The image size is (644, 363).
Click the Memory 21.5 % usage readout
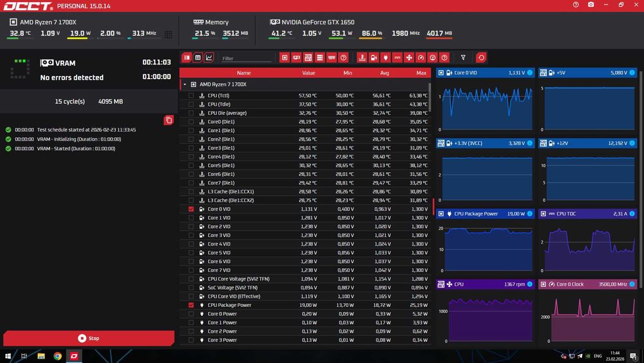(205, 34)
